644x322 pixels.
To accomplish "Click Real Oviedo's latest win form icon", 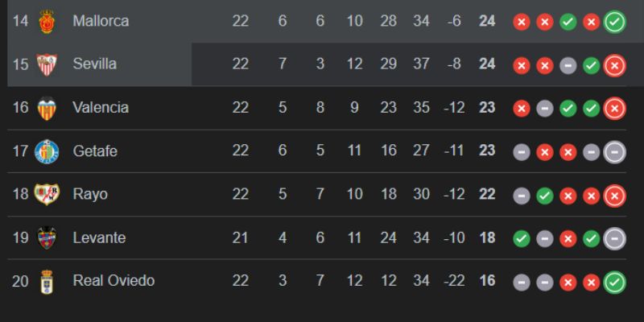I will pos(615,283).
